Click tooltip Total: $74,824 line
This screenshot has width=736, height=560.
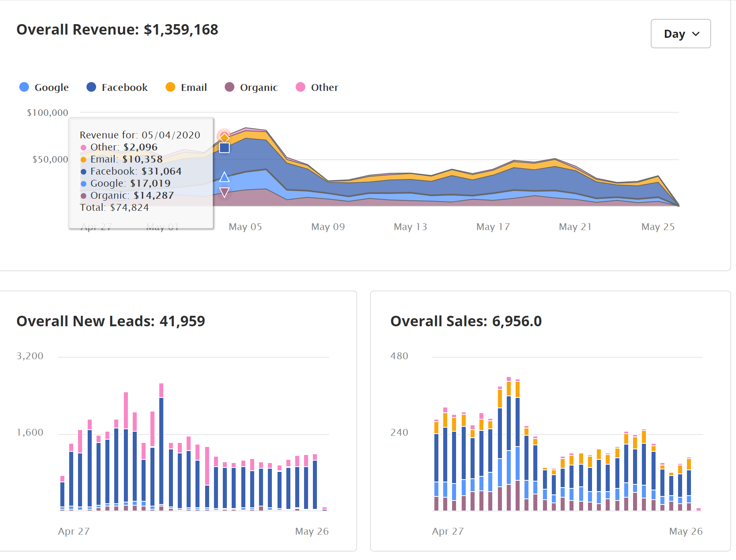(x=114, y=208)
